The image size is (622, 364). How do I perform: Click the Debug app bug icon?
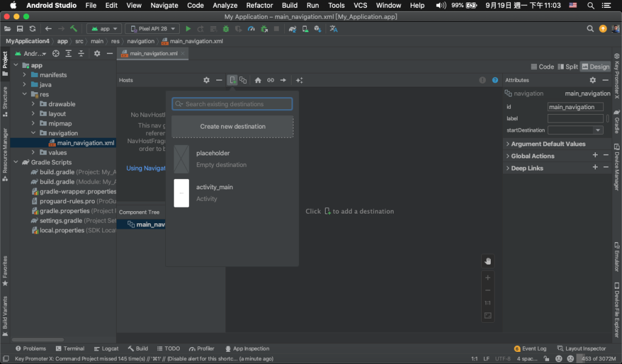click(x=226, y=29)
